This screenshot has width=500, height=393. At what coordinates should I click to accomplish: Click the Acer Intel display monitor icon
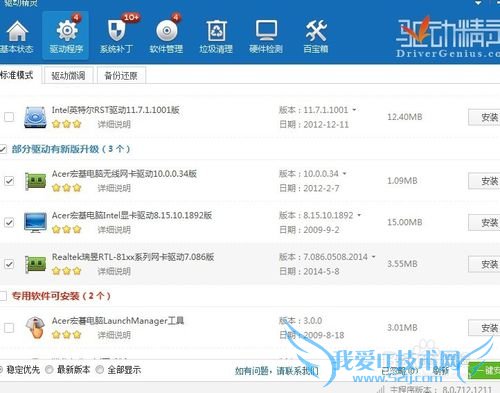coord(35,222)
